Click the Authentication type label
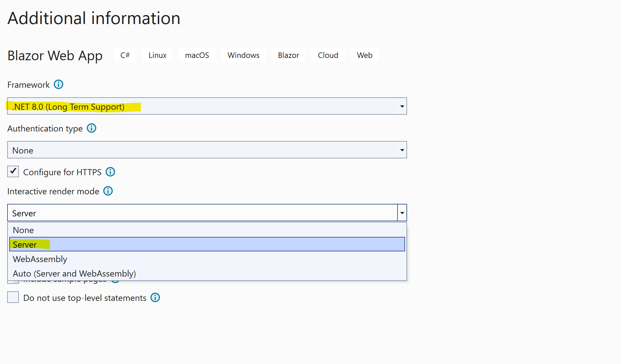Viewport: 621px width, 364px height. (x=45, y=129)
